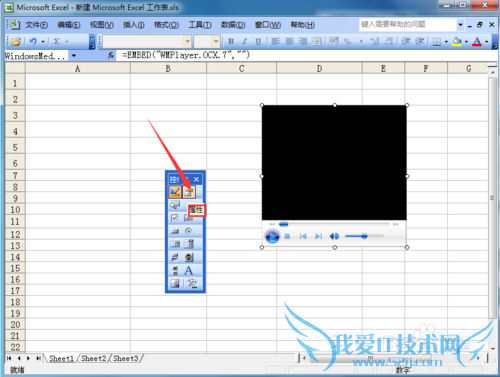Click the help question input box
Image resolution: width=500 pixels, height=377 pixels.
coord(408,24)
